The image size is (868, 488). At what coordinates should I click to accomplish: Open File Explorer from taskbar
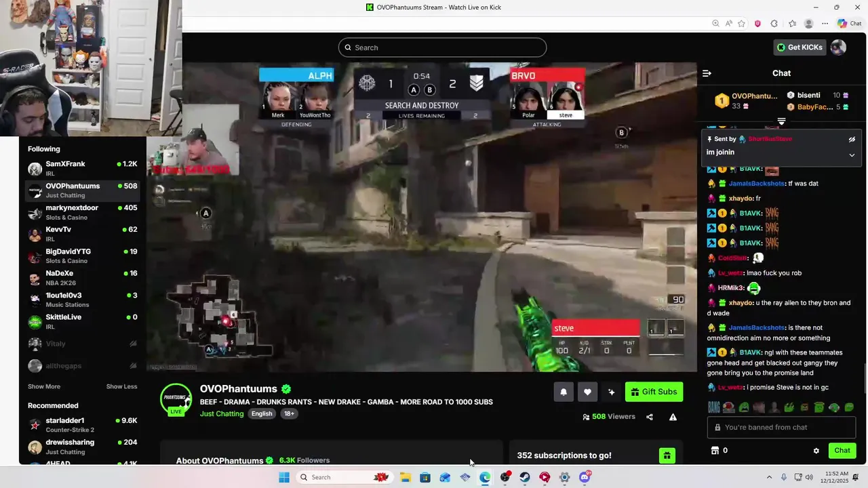[x=406, y=477]
